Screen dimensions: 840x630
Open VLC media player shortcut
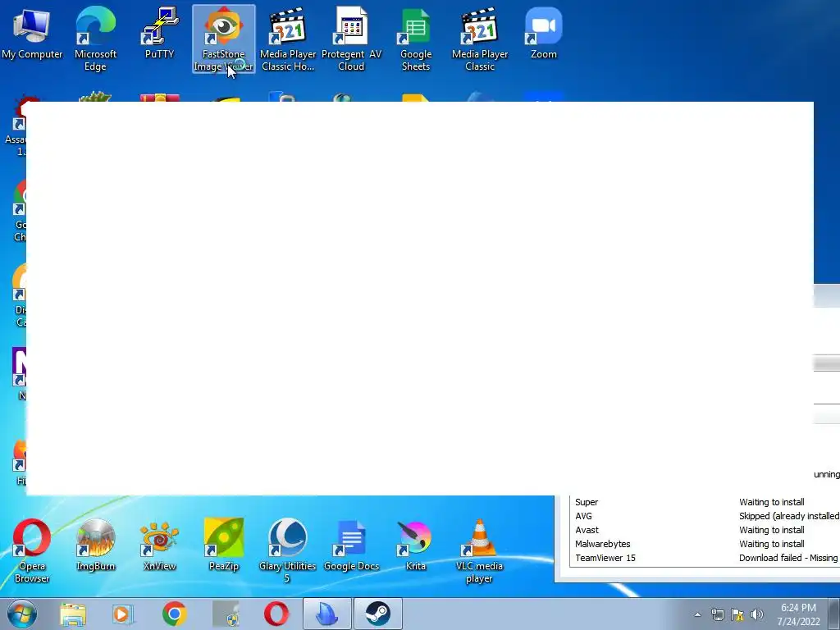click(479, 550)
